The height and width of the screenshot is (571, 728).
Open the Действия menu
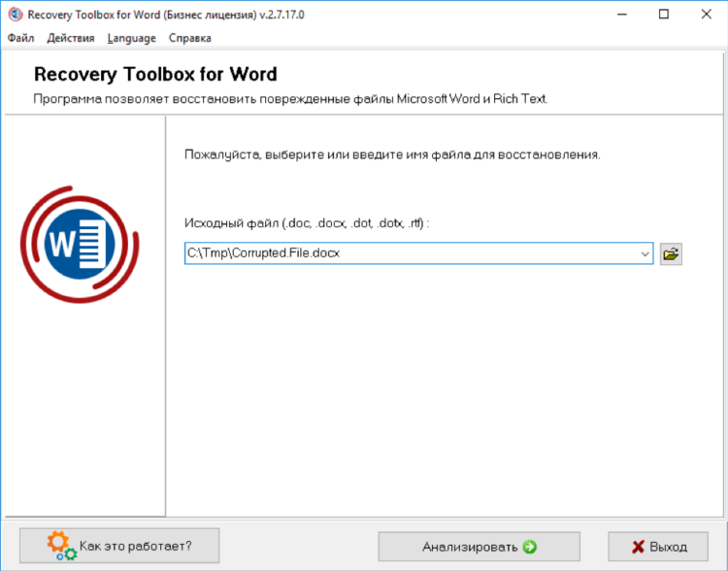pyautogui.click(x=71, y=38)
